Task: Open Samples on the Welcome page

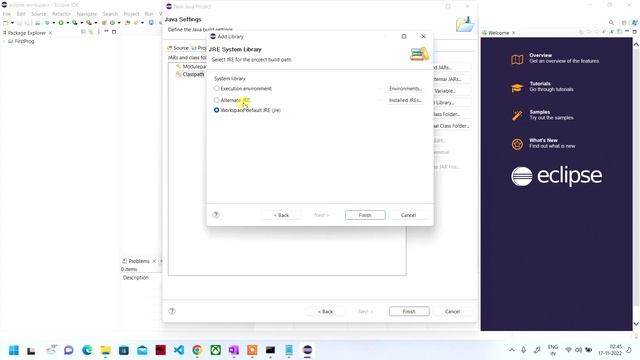Action: click(x=551, y=115)
